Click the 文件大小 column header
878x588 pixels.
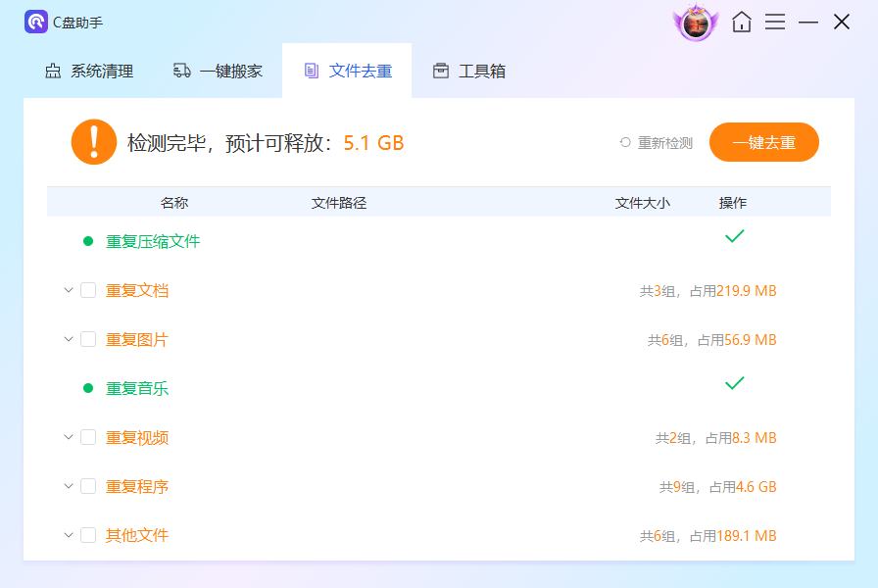[x=642, y=202]
